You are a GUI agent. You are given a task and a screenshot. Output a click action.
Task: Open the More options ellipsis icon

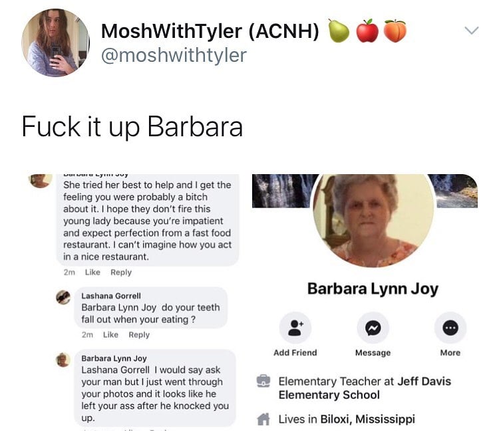click(450, 328)
